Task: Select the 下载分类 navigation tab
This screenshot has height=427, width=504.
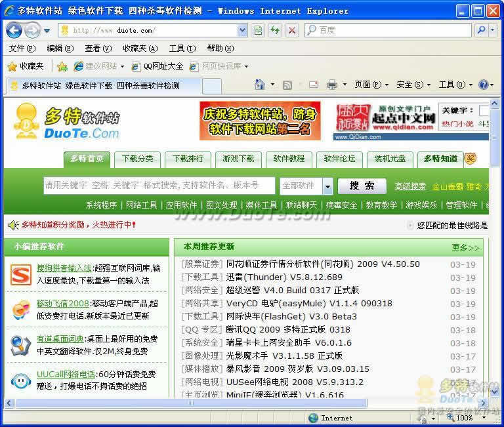Action: tap(137, 159)
